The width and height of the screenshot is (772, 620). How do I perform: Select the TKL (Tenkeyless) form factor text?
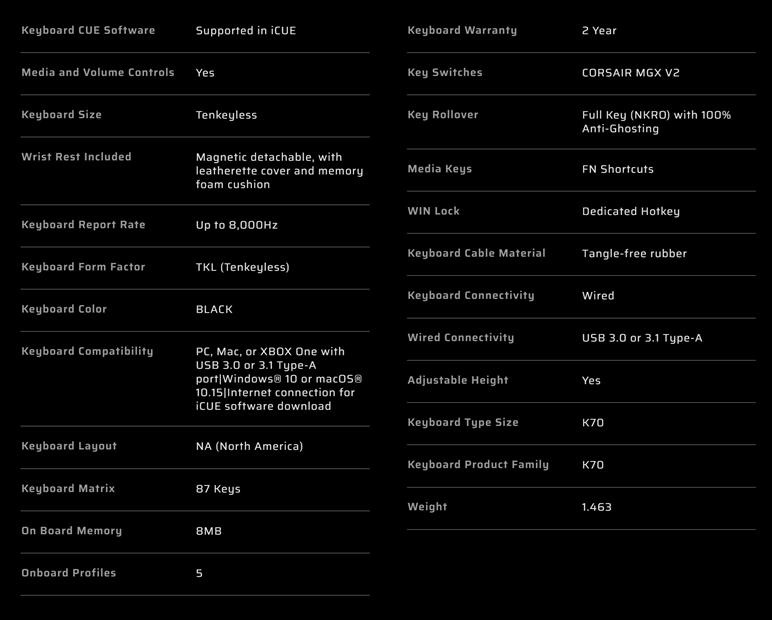(242, 267)
